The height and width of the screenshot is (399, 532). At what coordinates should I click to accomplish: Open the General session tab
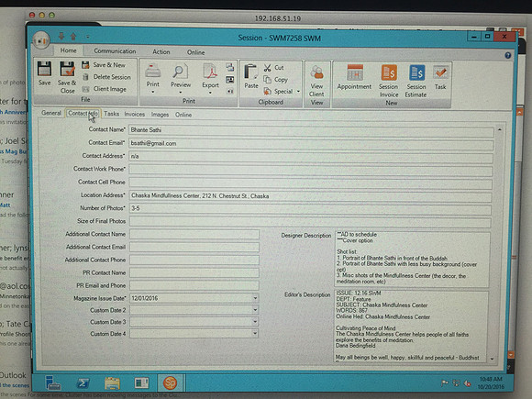coord(51,114)
